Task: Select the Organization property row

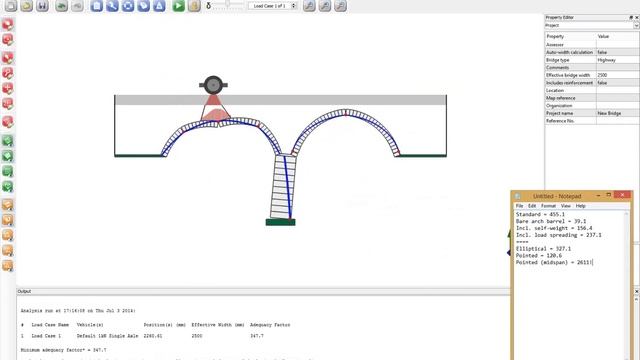Action: (592, 106)
